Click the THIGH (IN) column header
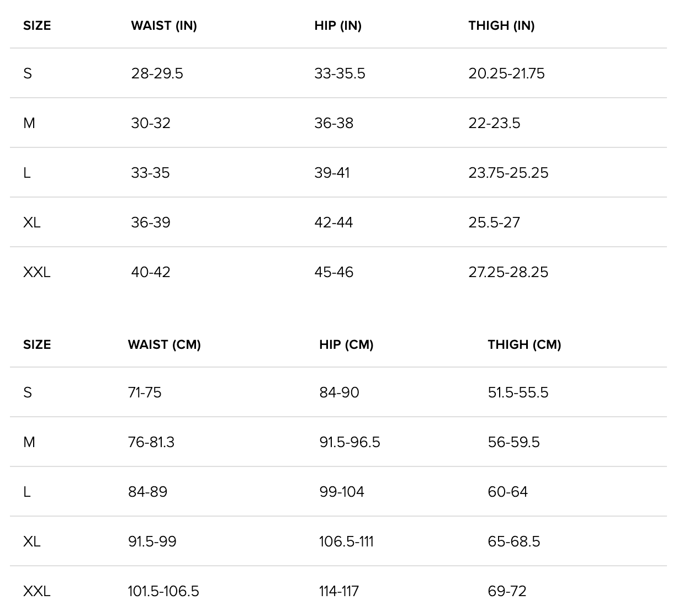This screenshot has height=616, width=678. point(501,25)
